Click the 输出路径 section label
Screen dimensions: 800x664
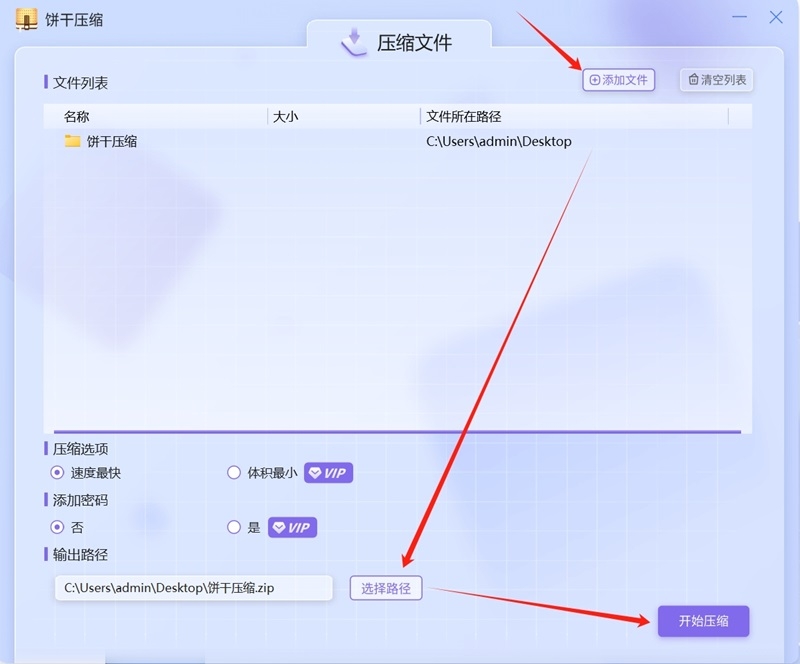(80, 554)
